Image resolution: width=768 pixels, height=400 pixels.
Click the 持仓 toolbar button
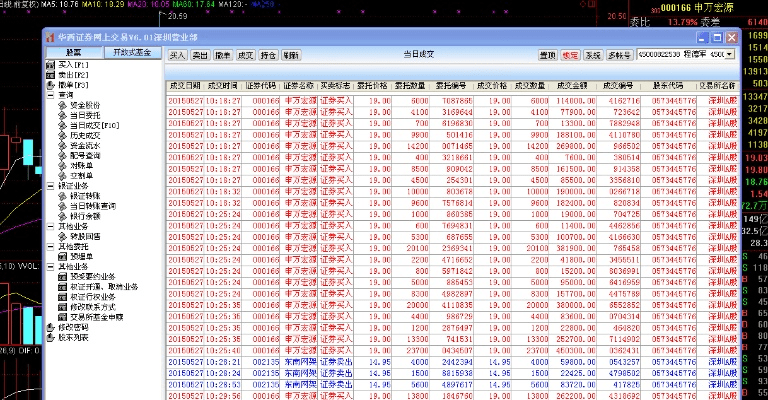click(268, 55)
